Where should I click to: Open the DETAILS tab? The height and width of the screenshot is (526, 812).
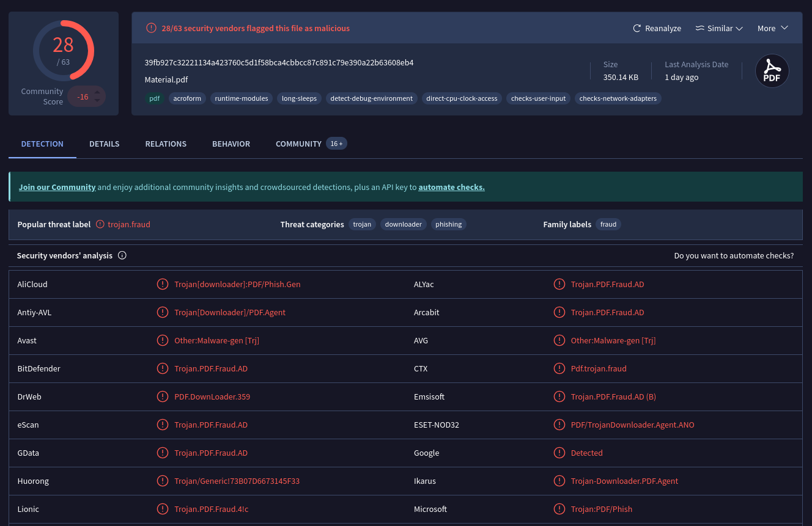click(x=105, y=144)
